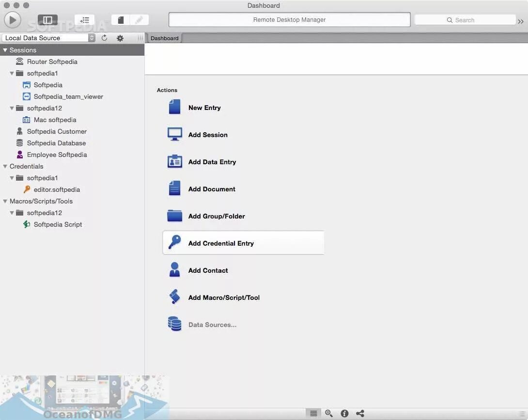Collapse the Sessions section

(x=5, y=50)
